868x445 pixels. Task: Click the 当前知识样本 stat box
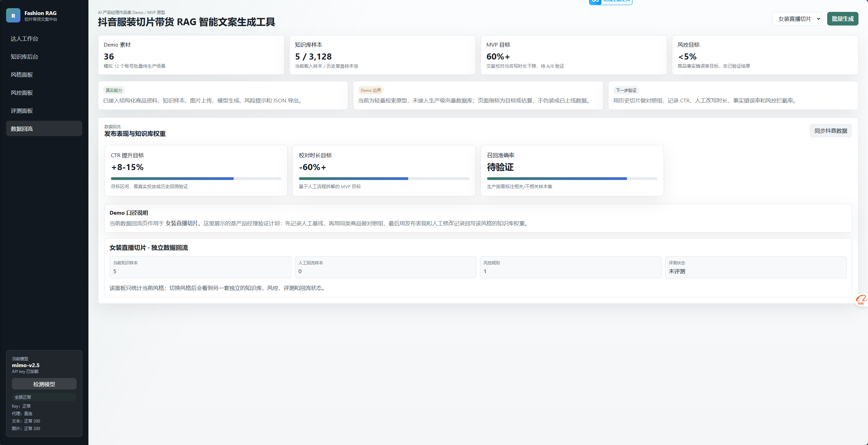(x=200, y=267)
